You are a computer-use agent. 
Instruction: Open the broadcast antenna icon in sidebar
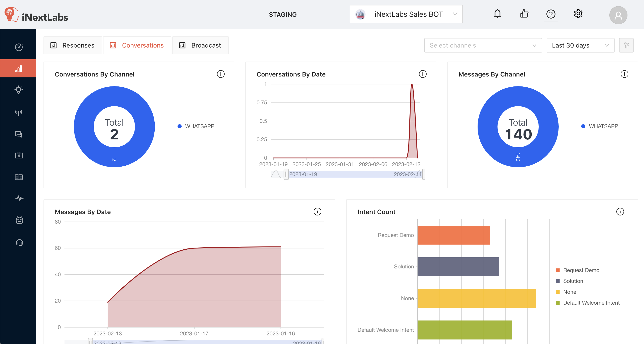pyautogui.click(x=19, y=112)
